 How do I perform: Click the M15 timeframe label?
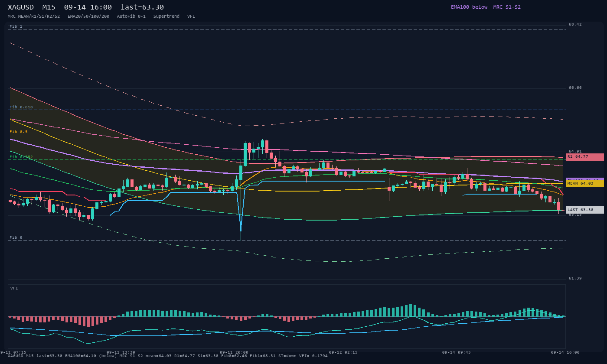tap(49, 7)
